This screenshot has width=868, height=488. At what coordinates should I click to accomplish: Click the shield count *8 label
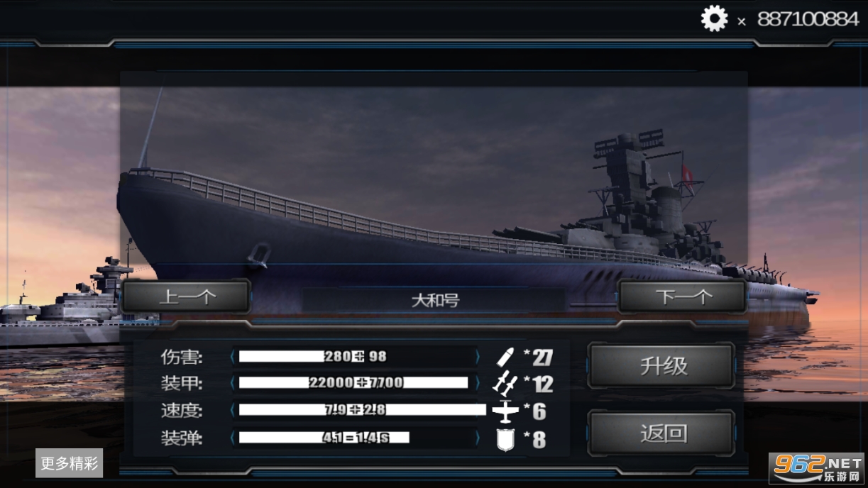534,440
